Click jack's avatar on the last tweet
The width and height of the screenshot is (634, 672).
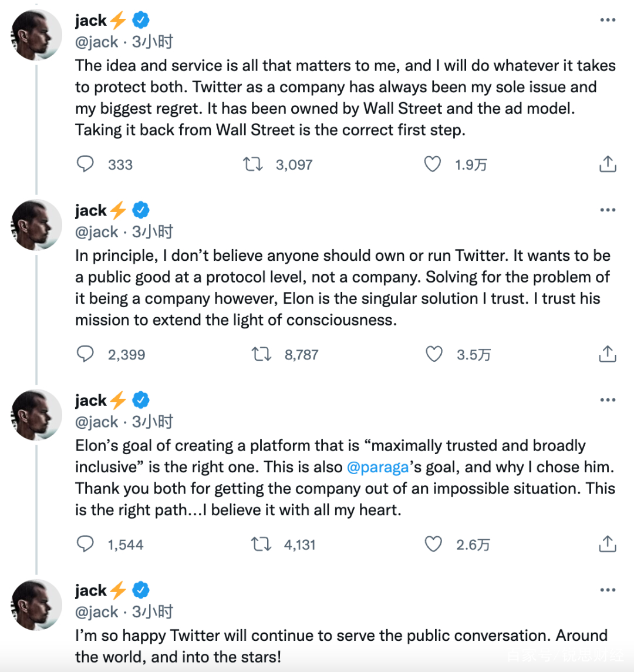tap(37, 604)
